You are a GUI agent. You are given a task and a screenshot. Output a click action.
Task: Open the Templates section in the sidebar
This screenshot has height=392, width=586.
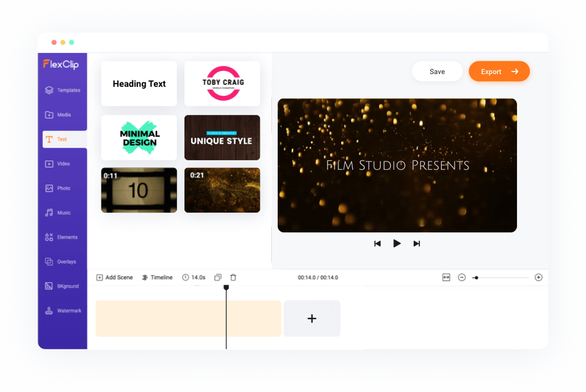coord(63,90)
